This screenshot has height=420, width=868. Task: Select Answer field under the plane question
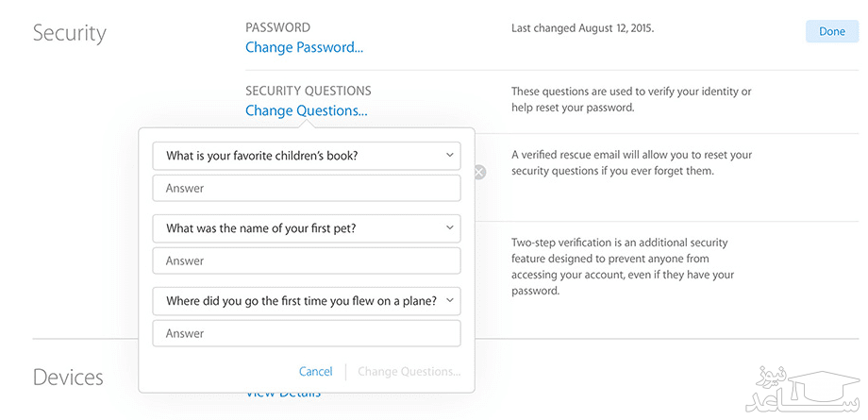click(x=306, y=333)
